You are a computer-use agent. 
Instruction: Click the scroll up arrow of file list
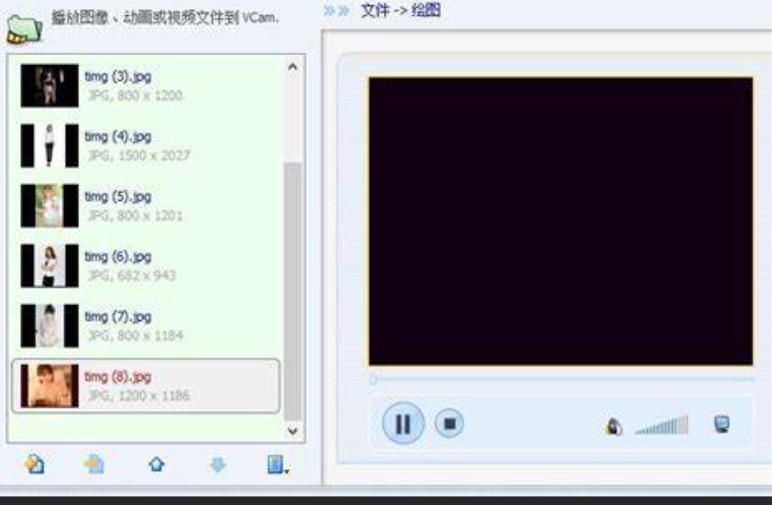pos(292,67)
